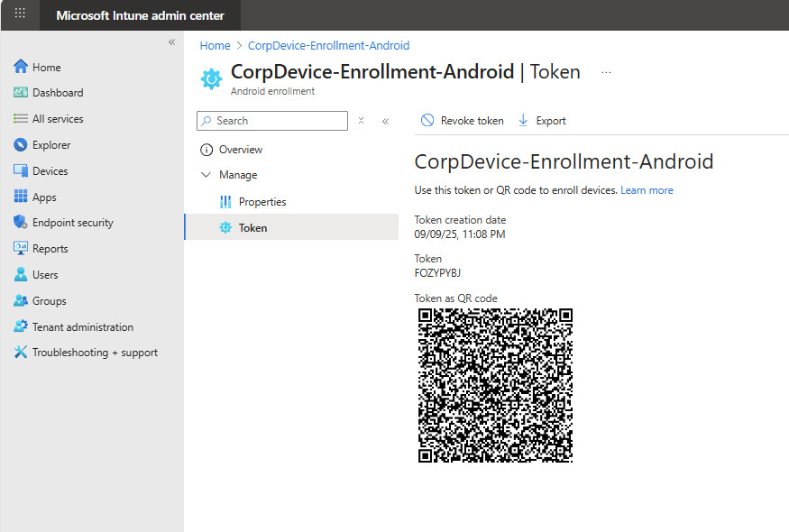Viewport: 789px width, 532px height.
Task: Click the Export button
Action: 542,121
